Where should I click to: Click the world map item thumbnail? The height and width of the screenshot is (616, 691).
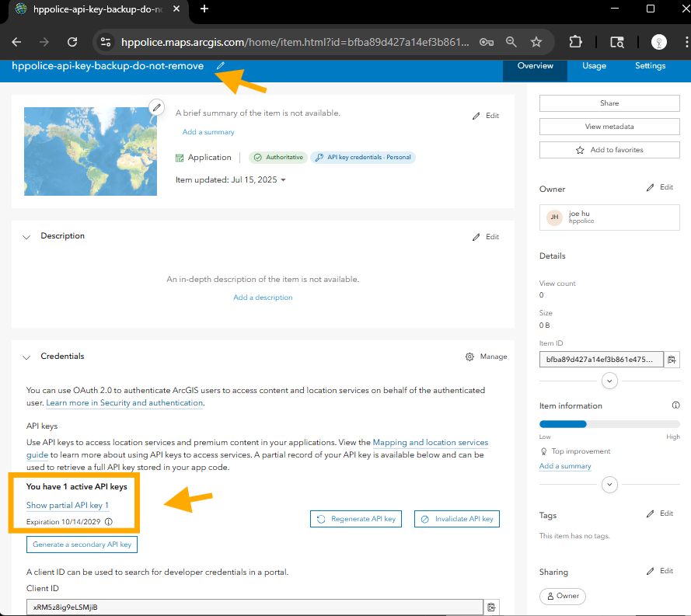90,151
